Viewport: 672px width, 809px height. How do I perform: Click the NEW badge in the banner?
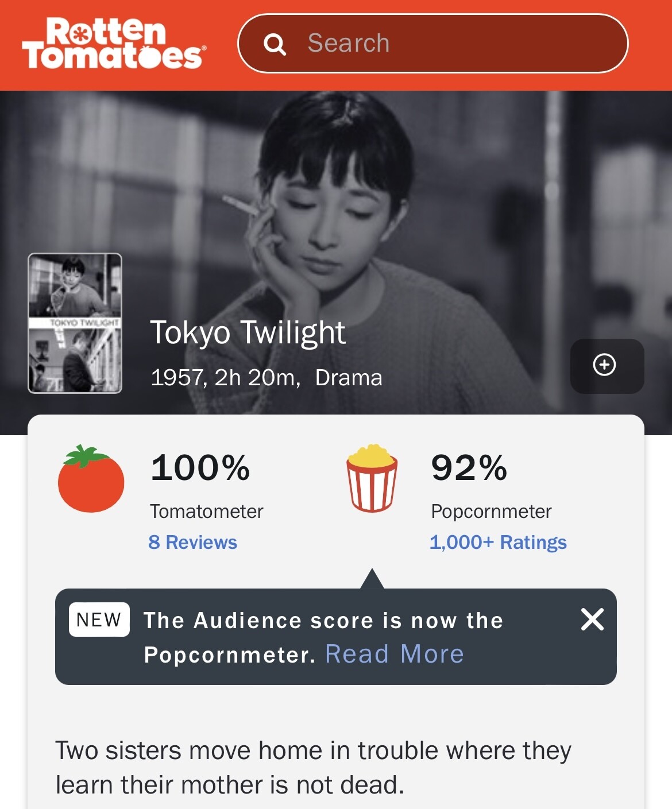point(99,620)
